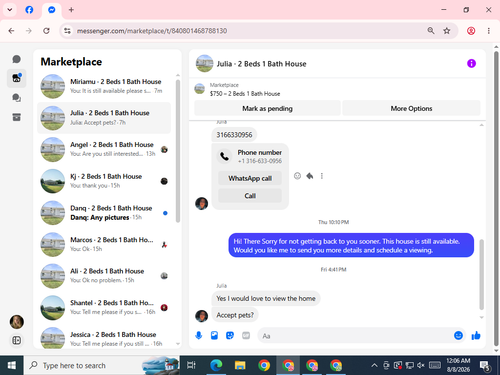Click the Marketplace header title 'Julia - 2 Beds'
Screen dimensions: 500x375
(261, 64)
